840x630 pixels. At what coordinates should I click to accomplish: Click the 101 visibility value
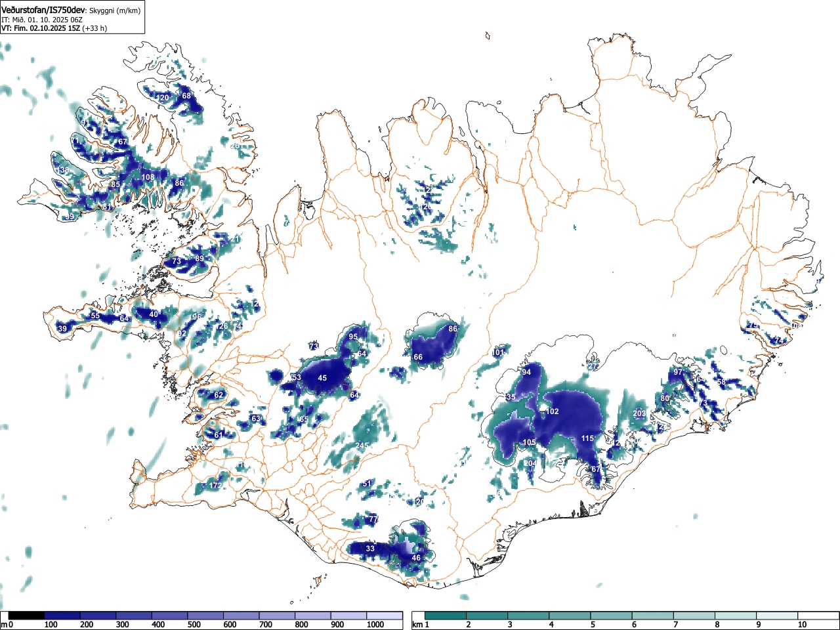(498, 352)
